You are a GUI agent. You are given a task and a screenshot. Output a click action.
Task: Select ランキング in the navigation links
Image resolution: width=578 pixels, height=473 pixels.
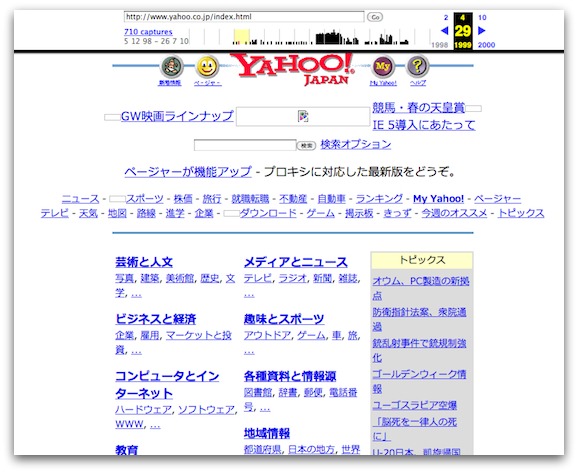tap(379, 199)
